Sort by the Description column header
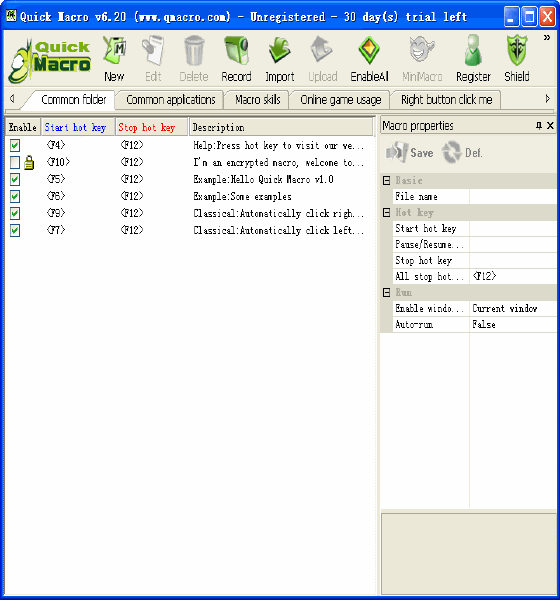The height and width of the screenshot is (600, 560). (281, 127)
